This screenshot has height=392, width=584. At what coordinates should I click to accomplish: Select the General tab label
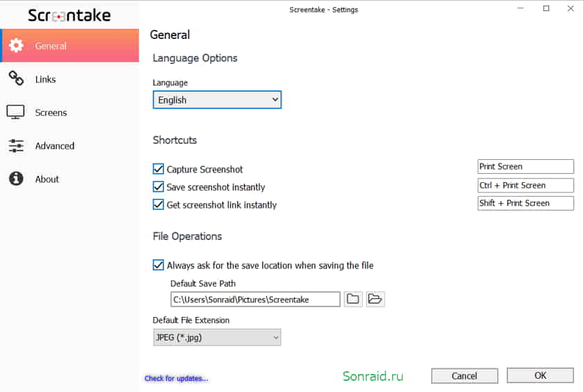(x=51, y=46)
